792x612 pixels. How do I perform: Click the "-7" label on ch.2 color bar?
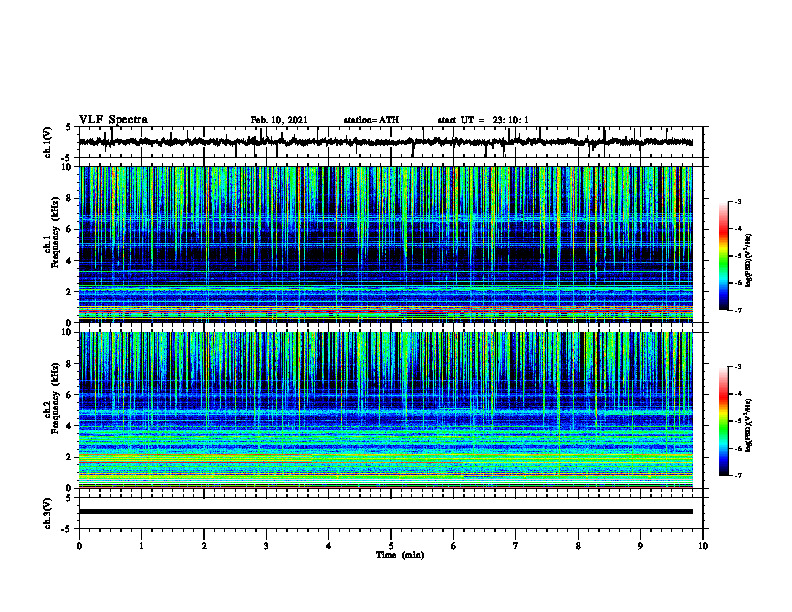pos(738,475)
